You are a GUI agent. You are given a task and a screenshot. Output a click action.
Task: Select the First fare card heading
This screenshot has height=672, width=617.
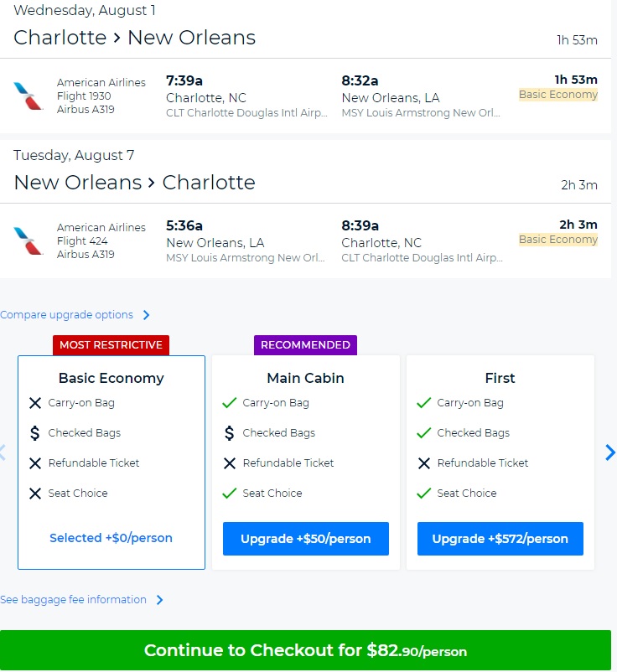tap(500, 378)
